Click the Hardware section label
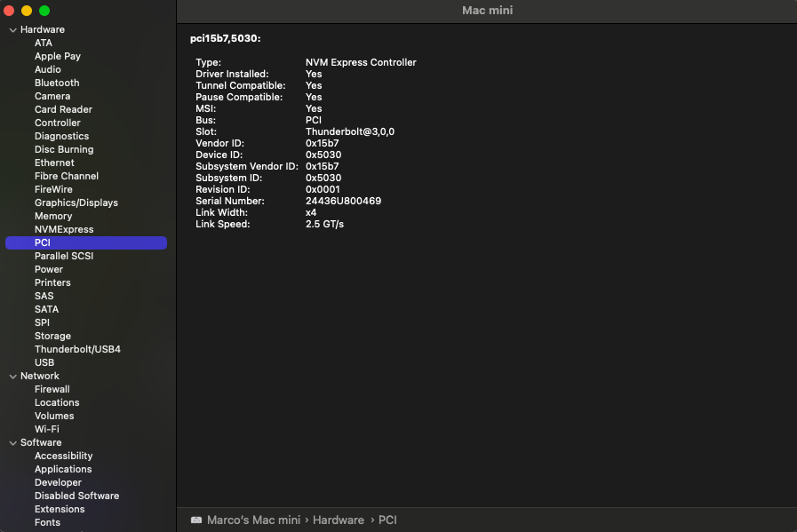797x532 pixels. tap(43, 29)
